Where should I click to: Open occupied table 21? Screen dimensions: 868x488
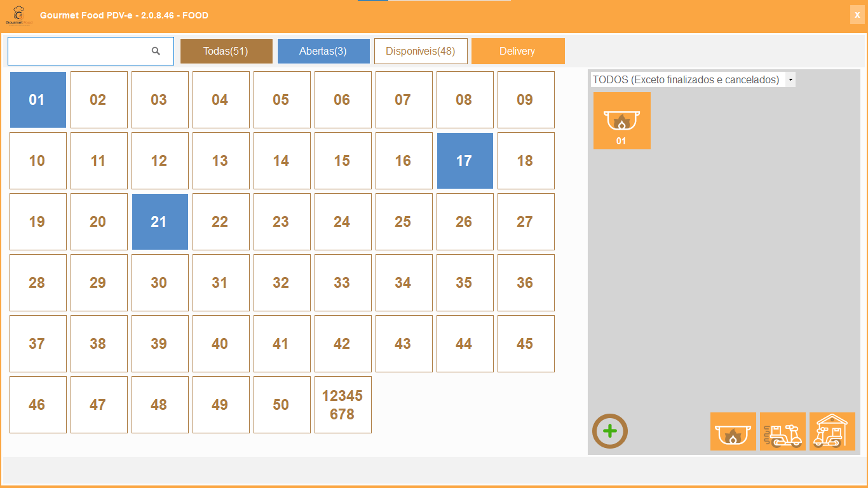pyautogui.click(x=160, y=222)
